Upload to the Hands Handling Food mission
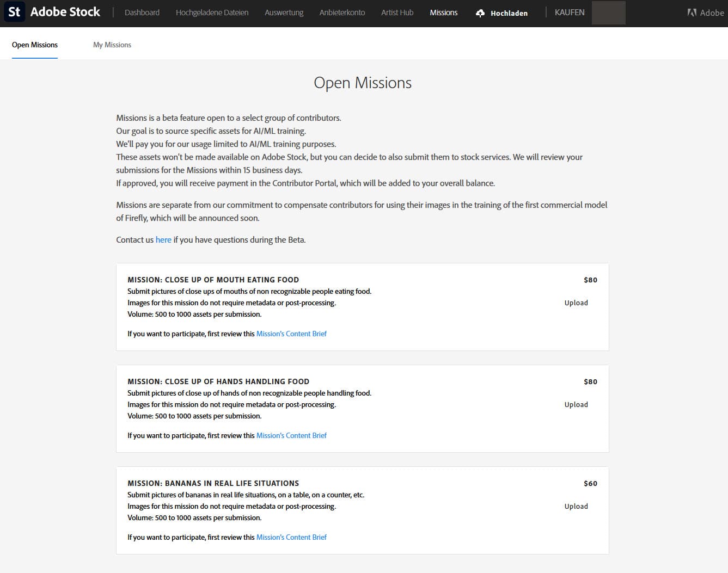728x573 pixels. (x=576, y=405)
